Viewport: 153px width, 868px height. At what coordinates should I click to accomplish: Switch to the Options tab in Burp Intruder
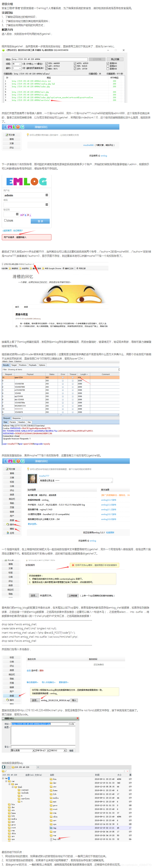point(42,365)
